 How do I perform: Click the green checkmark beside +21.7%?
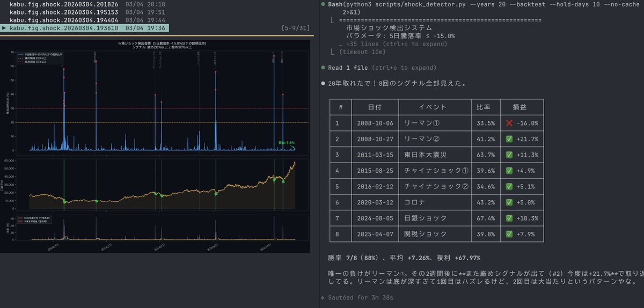[x=509, y=139]
